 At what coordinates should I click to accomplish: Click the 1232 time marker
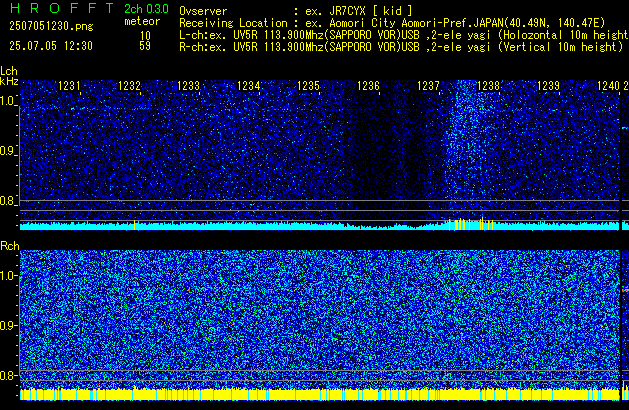pos(129,86)
